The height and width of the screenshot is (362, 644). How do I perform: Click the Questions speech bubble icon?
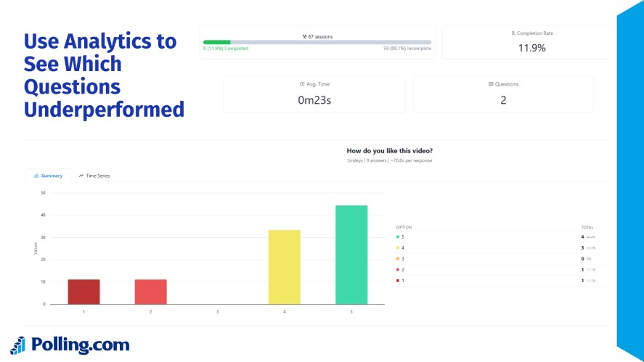(x=491, y=84)
